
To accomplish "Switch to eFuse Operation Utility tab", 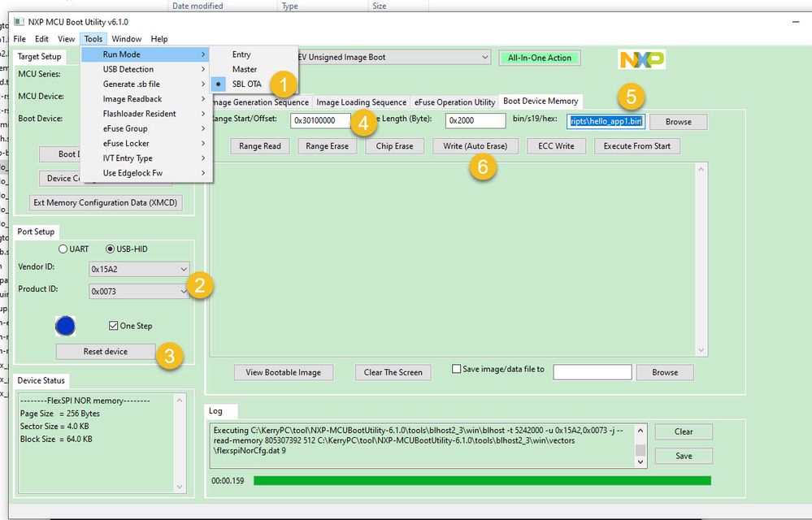I will point(454,102).
